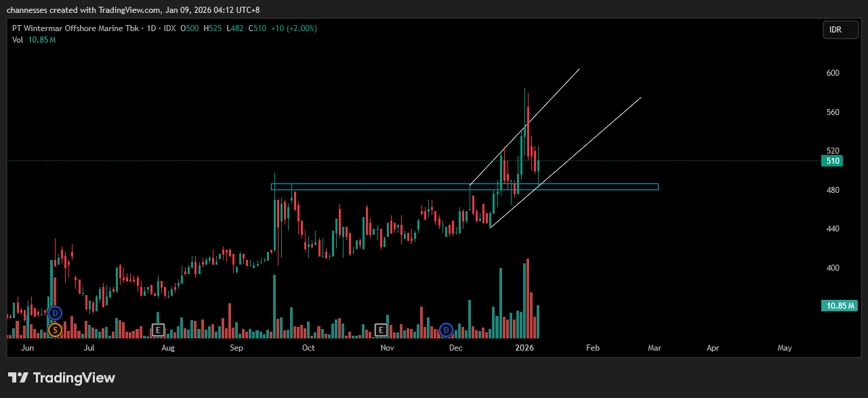The image size is (868, 398).
Task: Select the volume label 10.85 M on axis
Action: 839,305
